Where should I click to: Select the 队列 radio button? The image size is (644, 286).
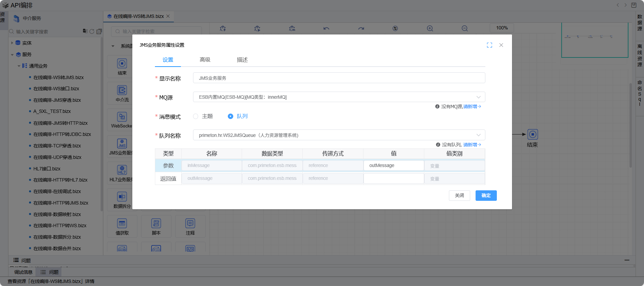point(231,116)
